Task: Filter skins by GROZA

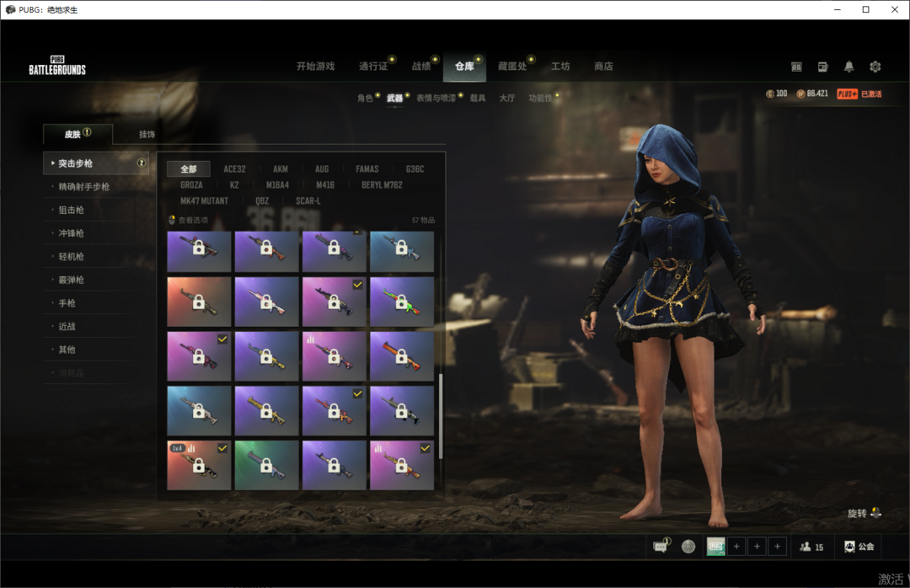Action: tap(191, 185)
